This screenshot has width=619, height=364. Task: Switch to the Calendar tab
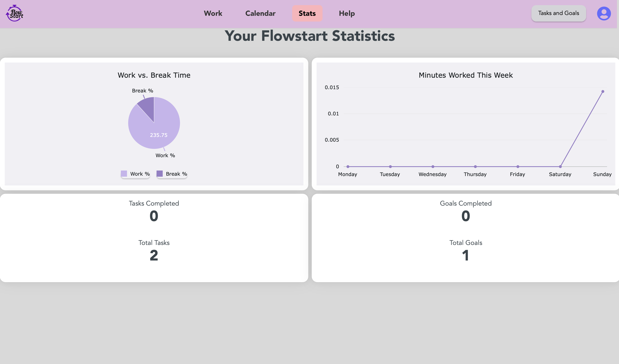[260, 13]
